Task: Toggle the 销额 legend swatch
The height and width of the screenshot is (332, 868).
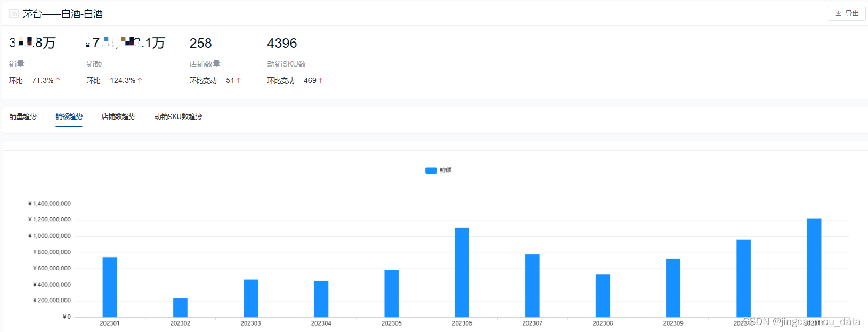Action: 431,170
